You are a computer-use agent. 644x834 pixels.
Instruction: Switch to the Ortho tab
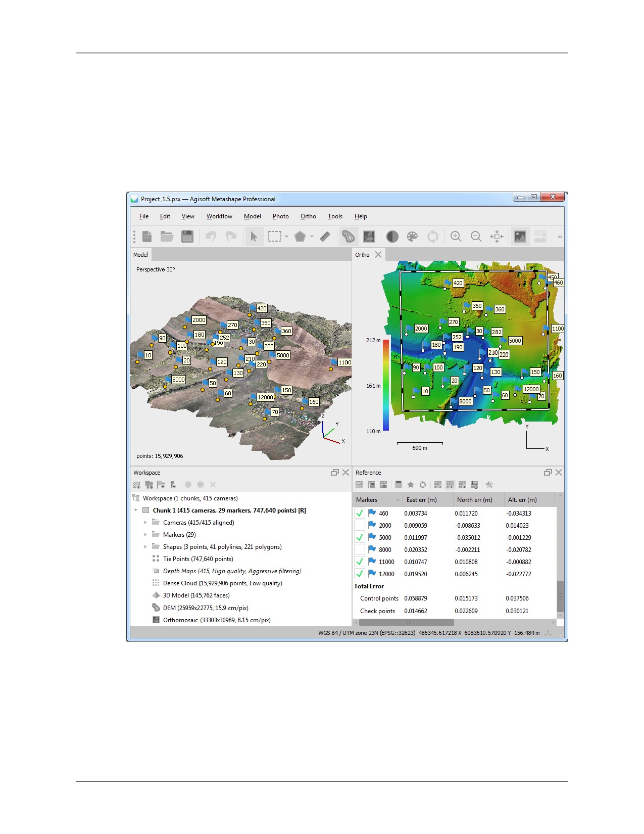pyautogui.click(x=362, y=255)
